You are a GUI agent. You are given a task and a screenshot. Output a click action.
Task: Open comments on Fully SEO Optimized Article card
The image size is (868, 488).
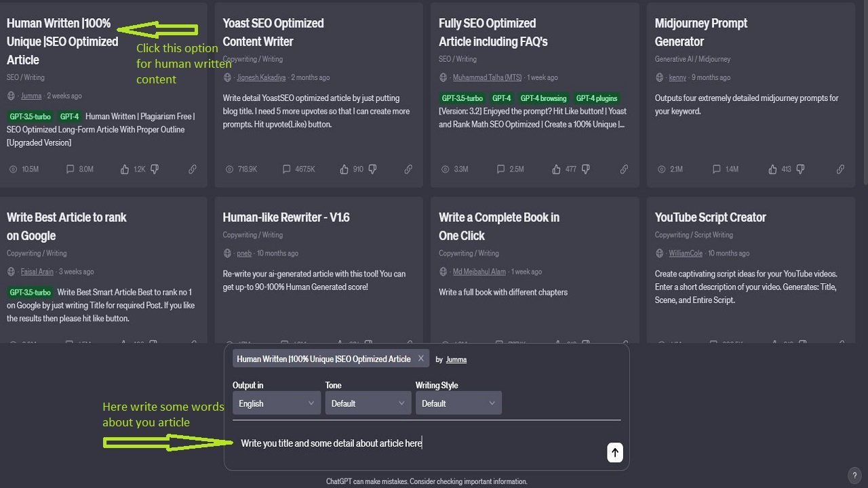[x=500, y=169]
